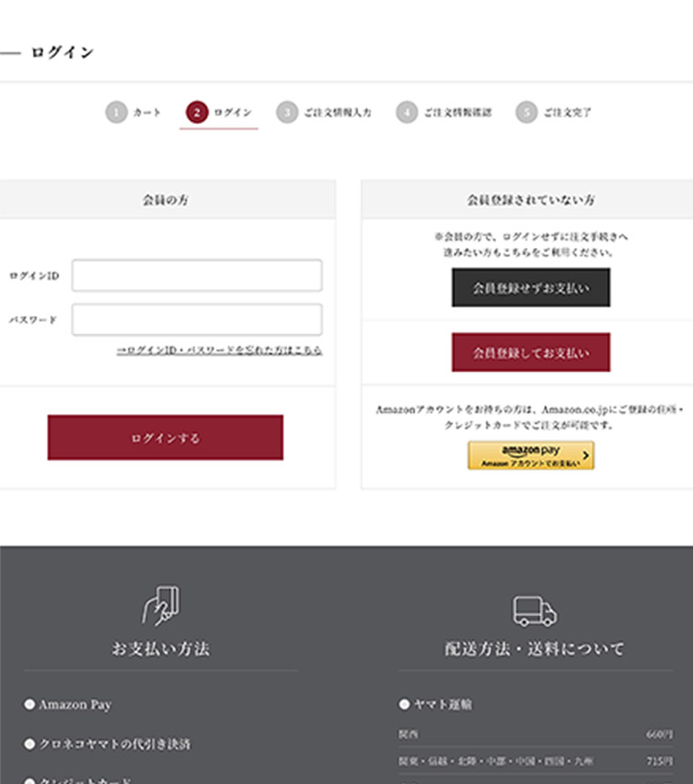
Task: Click the delivery truck icon
Action: 534,611
